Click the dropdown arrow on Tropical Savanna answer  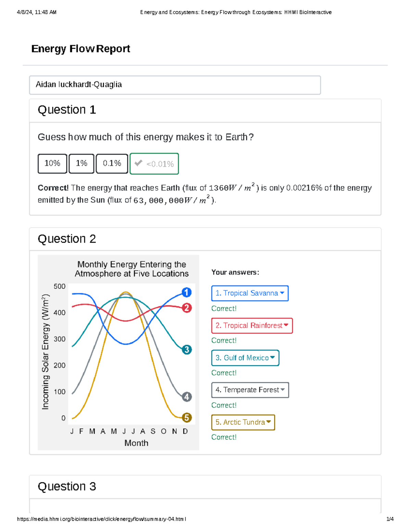point(282,293)
